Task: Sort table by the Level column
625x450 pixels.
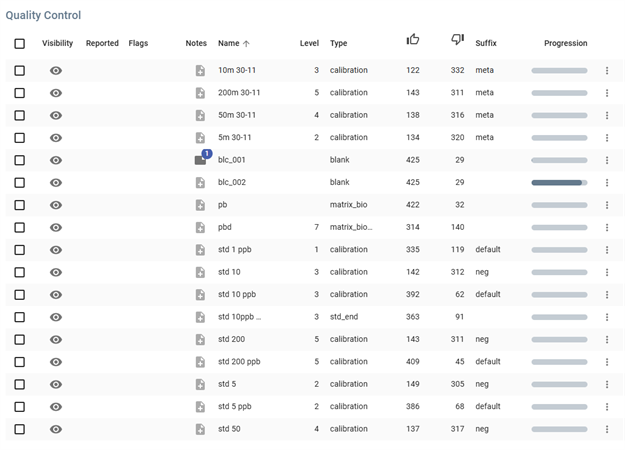Action: click(x=309, y=44)
